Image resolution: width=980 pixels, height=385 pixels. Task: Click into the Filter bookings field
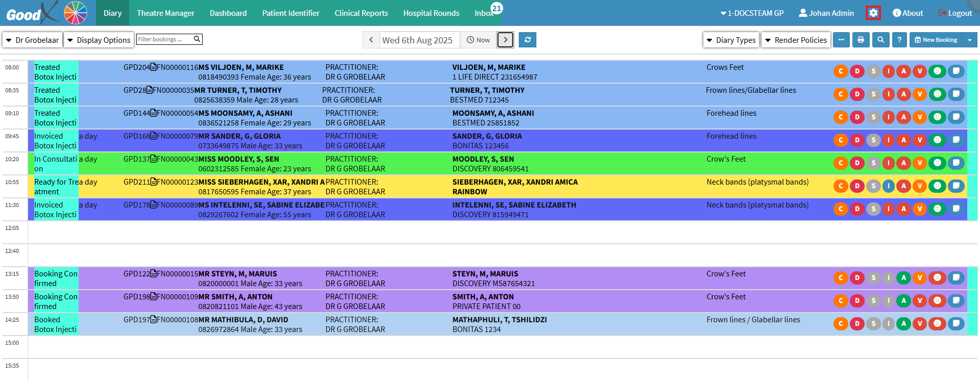[x=164, y=39]
